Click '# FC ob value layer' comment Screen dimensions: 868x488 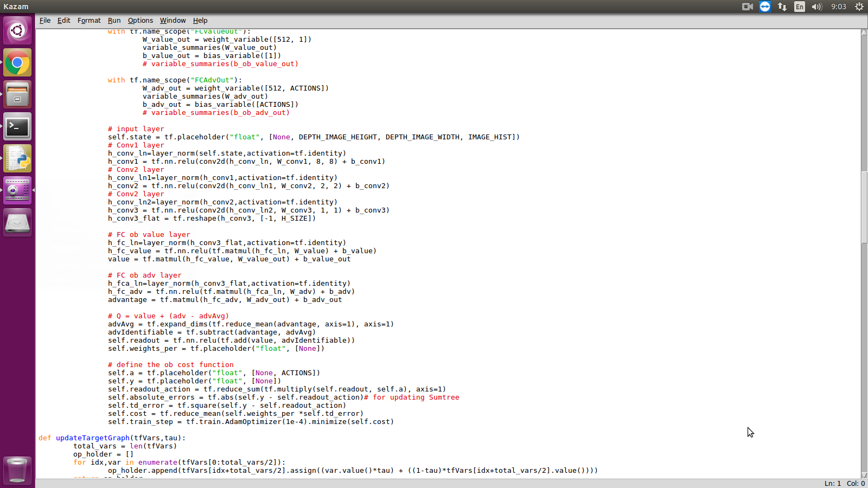[149, 234]
